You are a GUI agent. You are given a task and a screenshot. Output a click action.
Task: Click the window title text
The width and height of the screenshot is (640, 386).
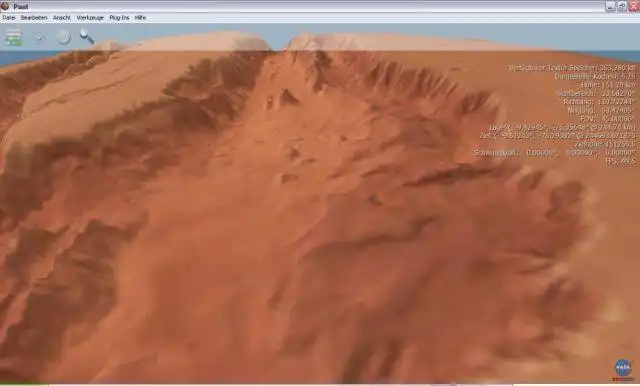tap(21, 7)
